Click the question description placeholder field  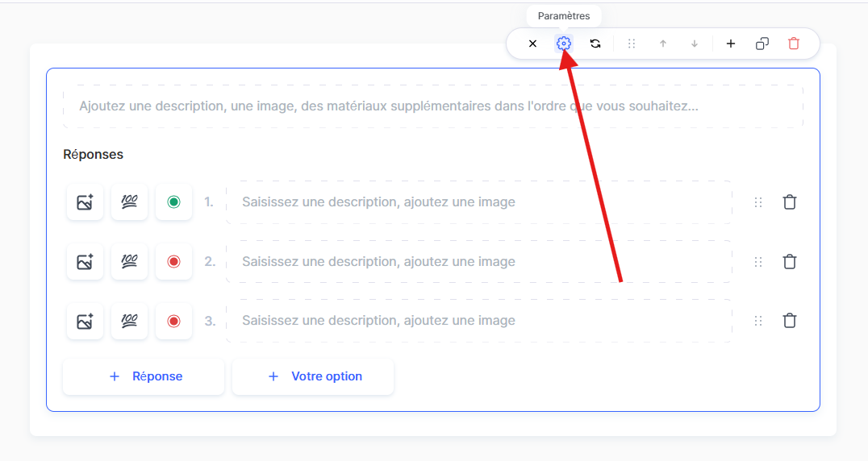click(433, 106)
